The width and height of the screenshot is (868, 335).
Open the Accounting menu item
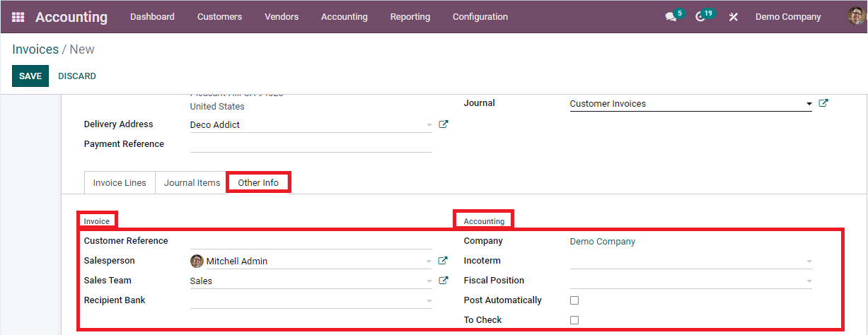pyautogui.click(x=345, y=17)
